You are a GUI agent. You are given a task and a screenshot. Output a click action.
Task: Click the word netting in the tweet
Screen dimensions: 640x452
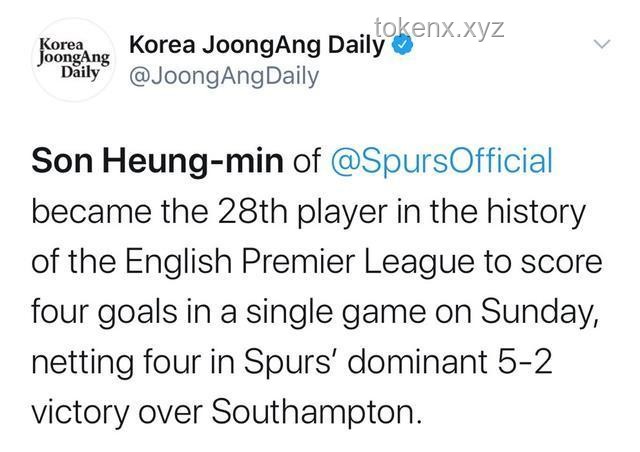[x=82, y=362]
